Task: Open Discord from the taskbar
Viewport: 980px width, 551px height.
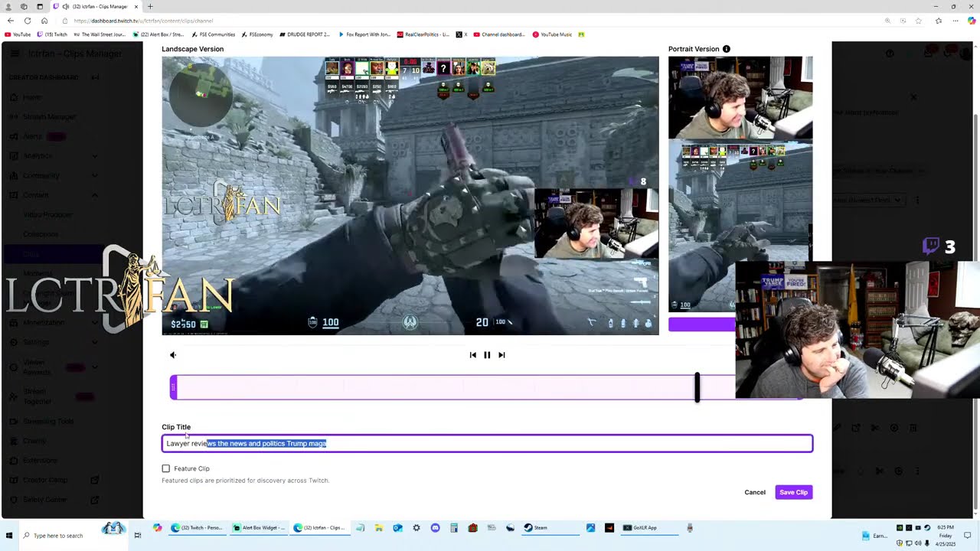Action: (436, 528)
